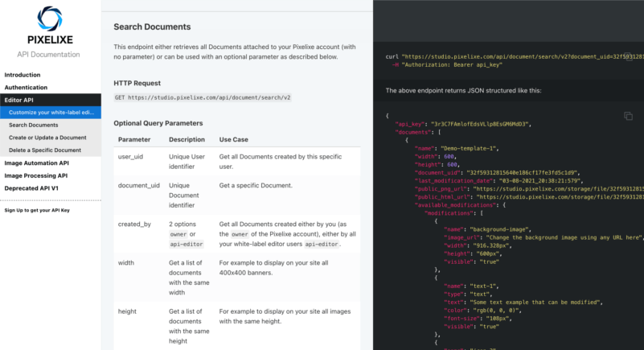Click the image_url JSON line

[544, 237]
